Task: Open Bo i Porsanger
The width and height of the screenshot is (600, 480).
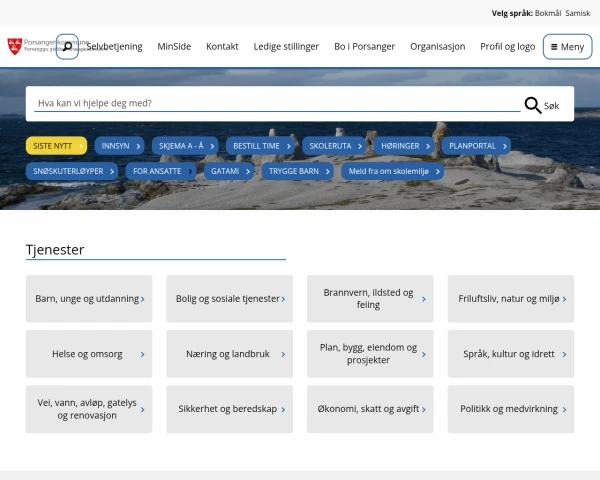Action: pos(364,46)
